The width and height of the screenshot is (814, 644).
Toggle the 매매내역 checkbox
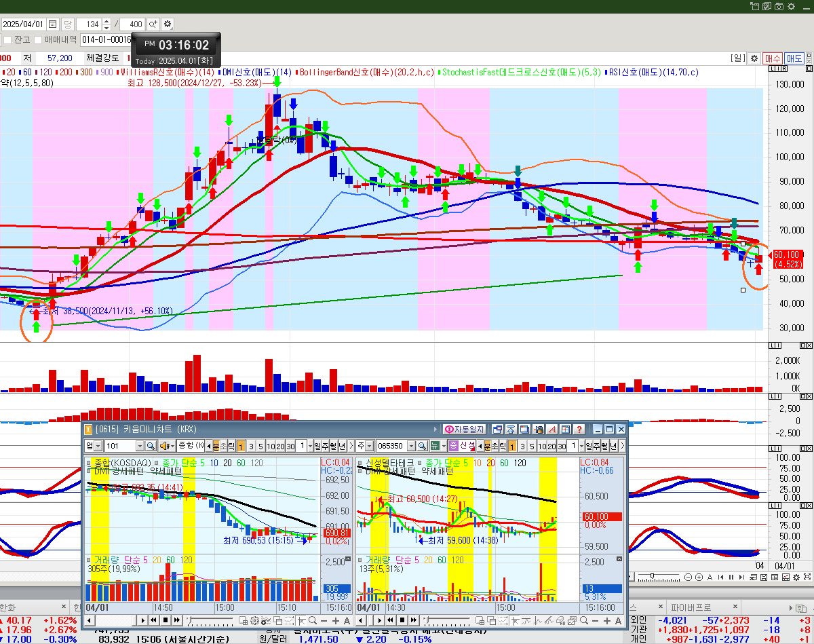[38, 40]
